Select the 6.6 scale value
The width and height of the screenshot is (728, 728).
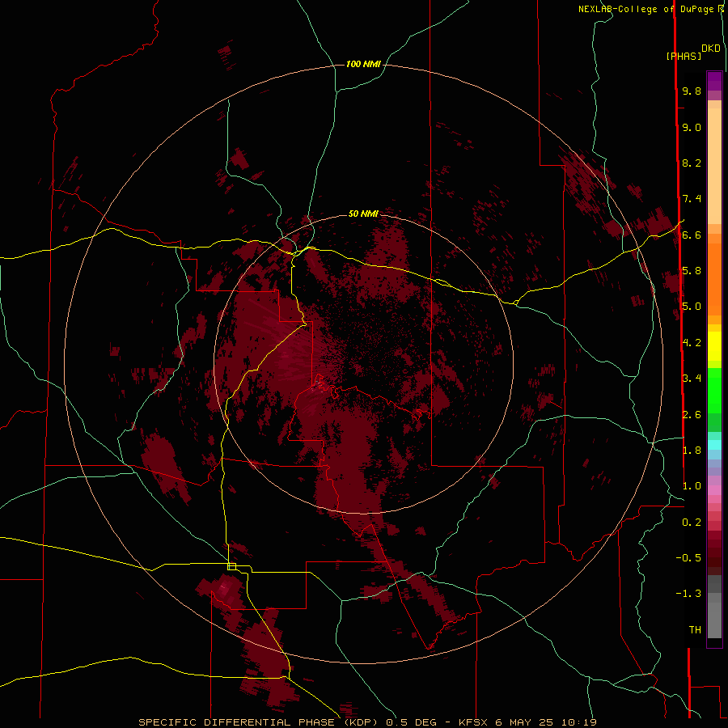click(692, 235)
